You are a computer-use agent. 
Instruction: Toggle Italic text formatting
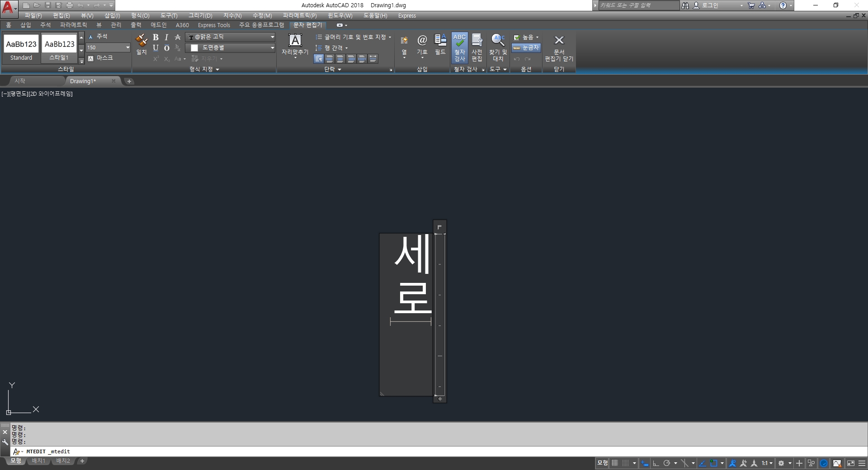tap(166, 37)
